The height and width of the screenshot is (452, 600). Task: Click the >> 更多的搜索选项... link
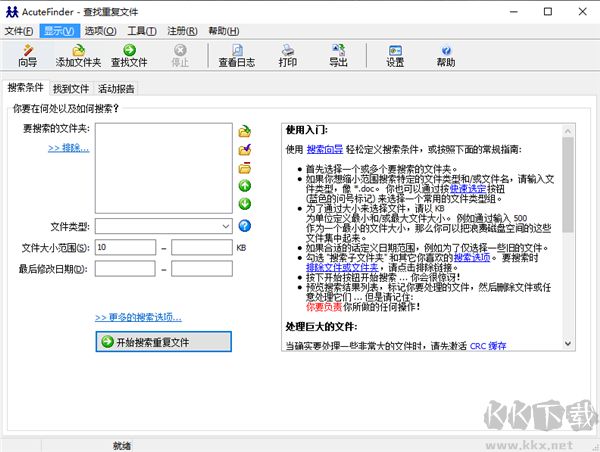pyautogui.click(x=138, y=317)
